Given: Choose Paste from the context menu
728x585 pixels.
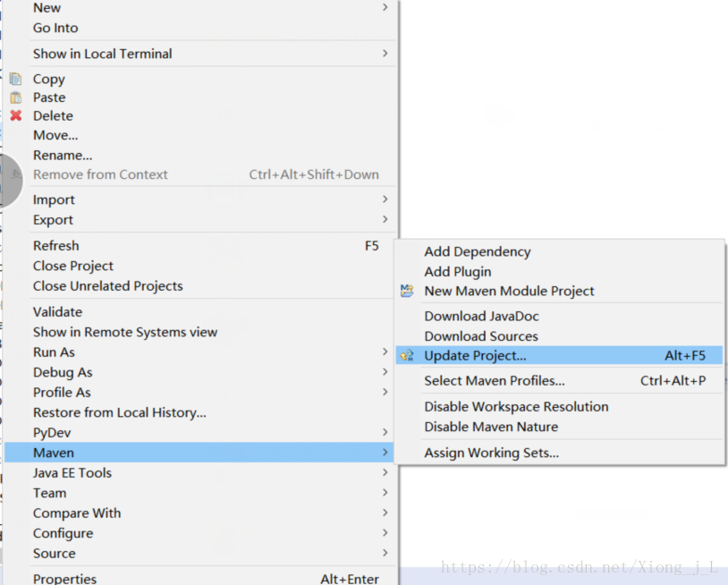Looking at the screenshot, I should pos(201,97).
